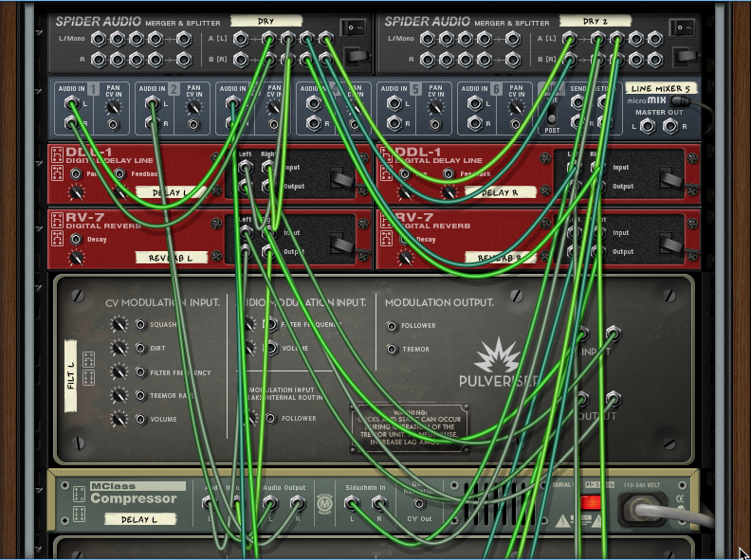Image resolution: width=751 pixels, height=560 pixels.
Task: Adjust channel 6 Pan CV In trim knob
Action: click(516, 108)
